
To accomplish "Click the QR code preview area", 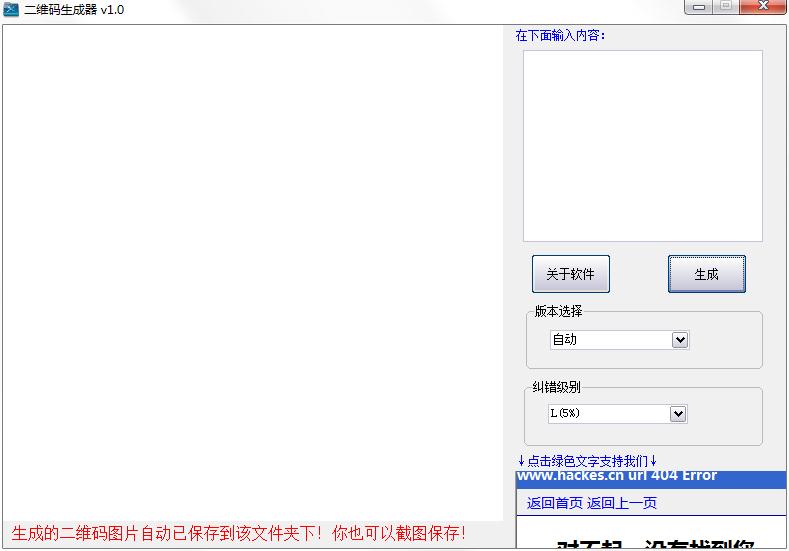I will tap(253, 273).
